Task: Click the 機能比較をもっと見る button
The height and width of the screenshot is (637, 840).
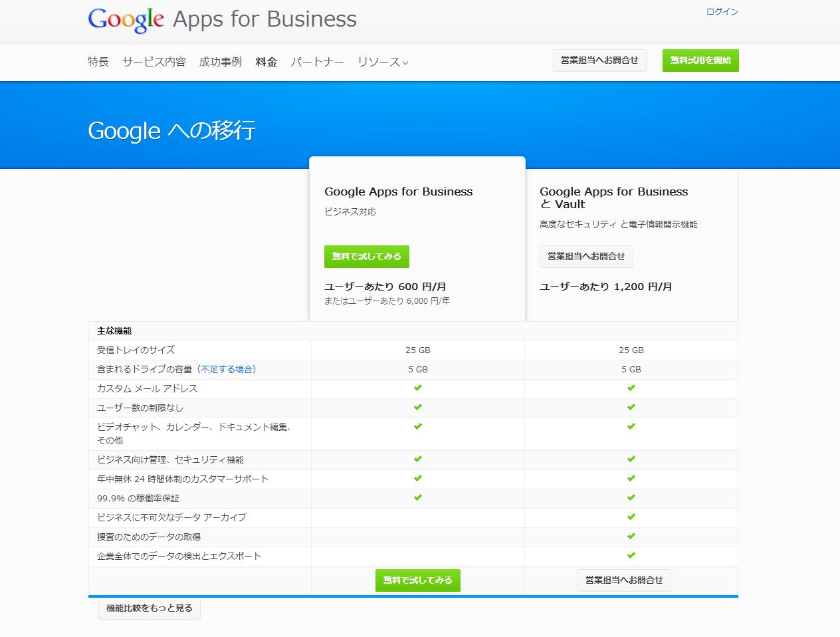Action: (x=150, y=608)
